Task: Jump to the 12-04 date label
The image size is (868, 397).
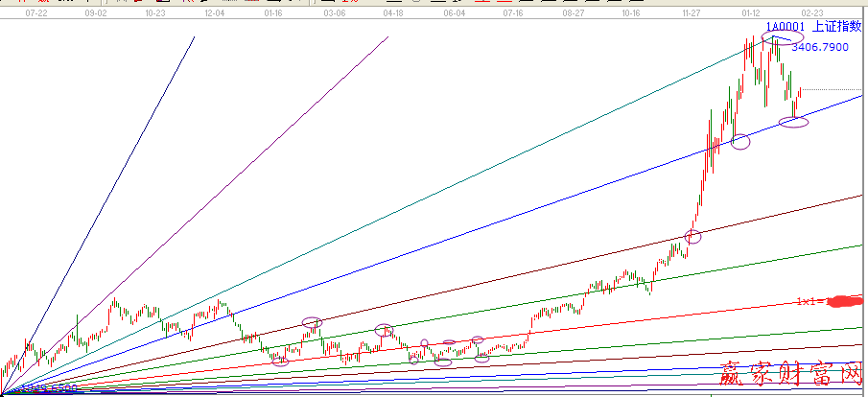Action: 215,14
